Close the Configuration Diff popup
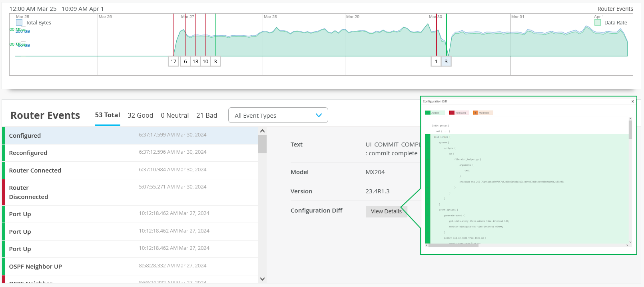This screenshot has height=287, width=644. click(x=632, y=101)
